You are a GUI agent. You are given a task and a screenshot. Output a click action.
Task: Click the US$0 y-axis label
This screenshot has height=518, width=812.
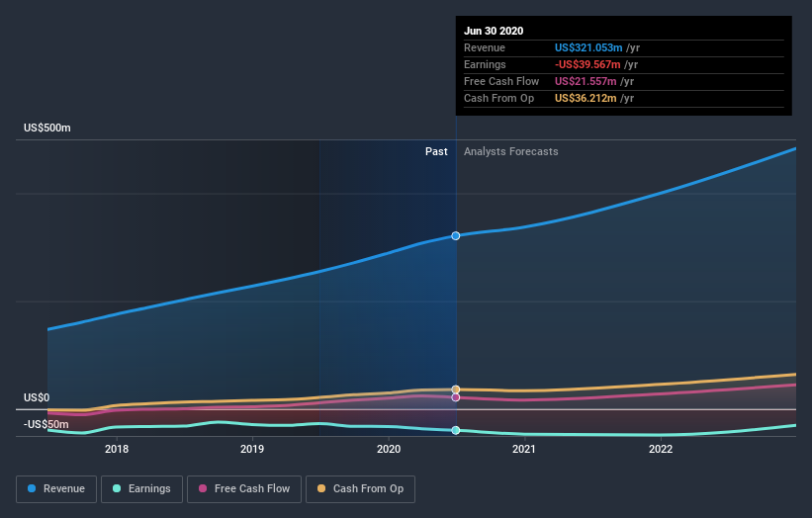pos(37,398)
